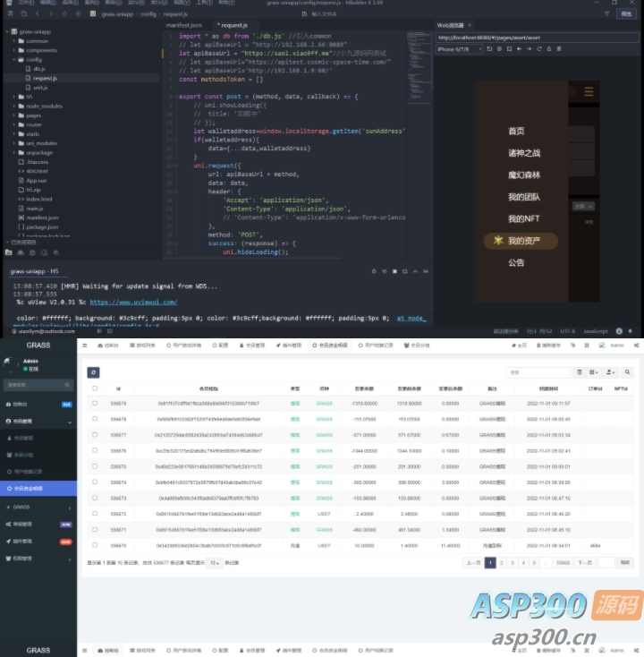Click the blue refresh button above the table
This screenshot has height=657, width=644.
click(93, 372)
